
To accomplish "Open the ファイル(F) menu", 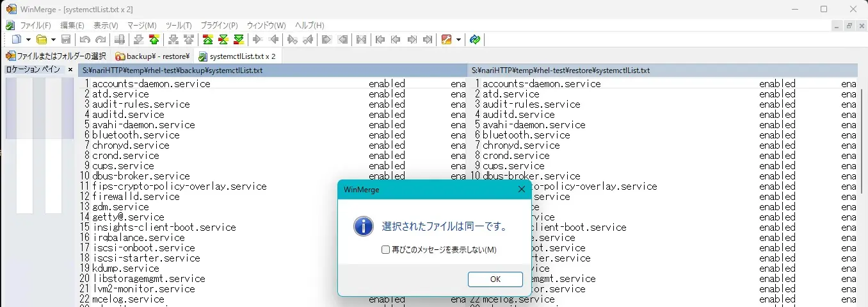I will (35, 26).
